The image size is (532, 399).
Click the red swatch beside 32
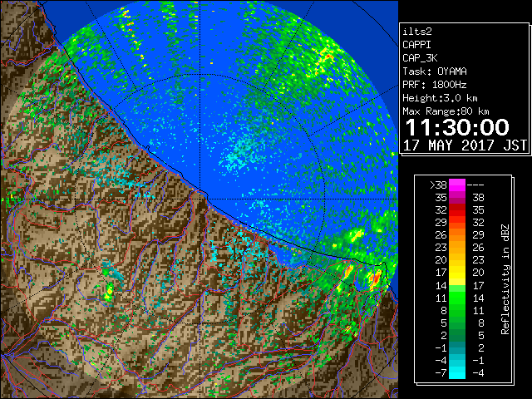(457, 210)
